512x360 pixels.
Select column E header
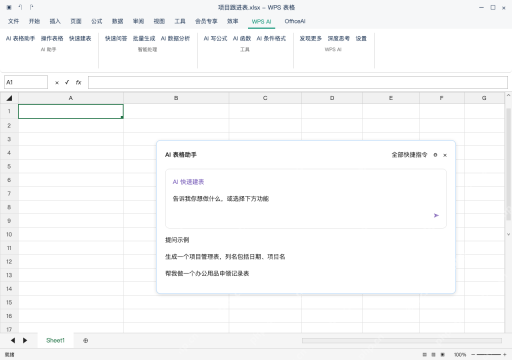(x=391, y=98)
